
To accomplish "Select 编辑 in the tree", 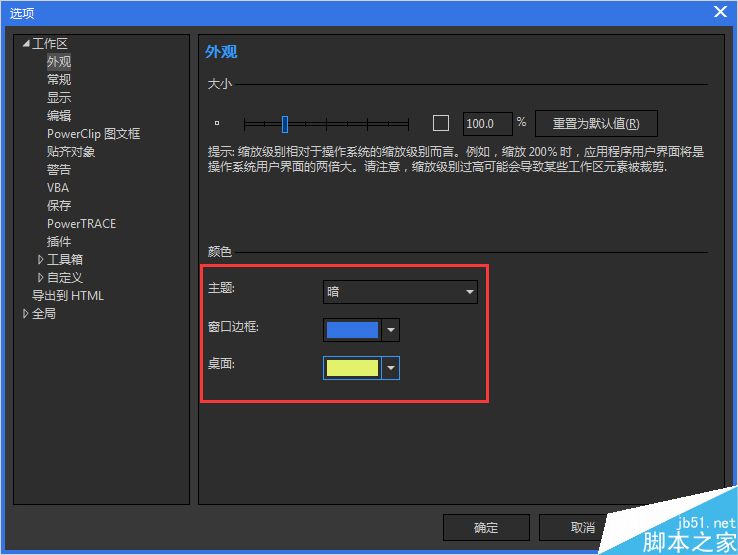I will (x=59, y=115).
